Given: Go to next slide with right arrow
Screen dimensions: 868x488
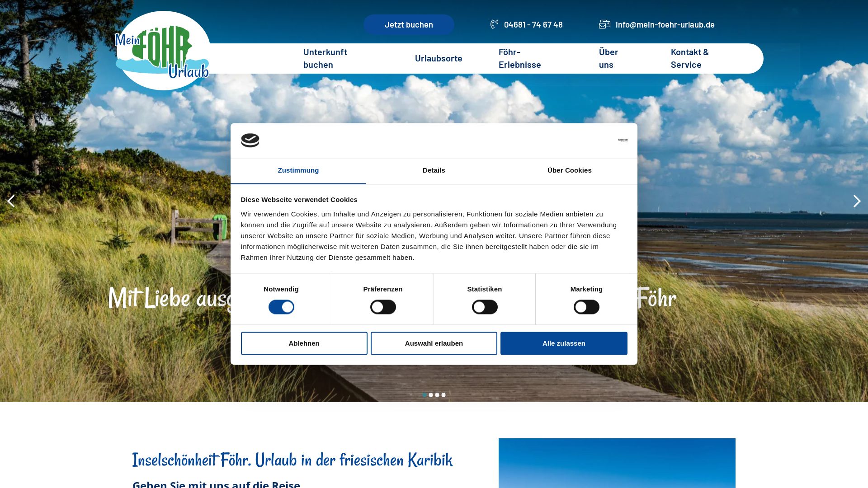Looking at the screenshot, I should pos(857,201).
